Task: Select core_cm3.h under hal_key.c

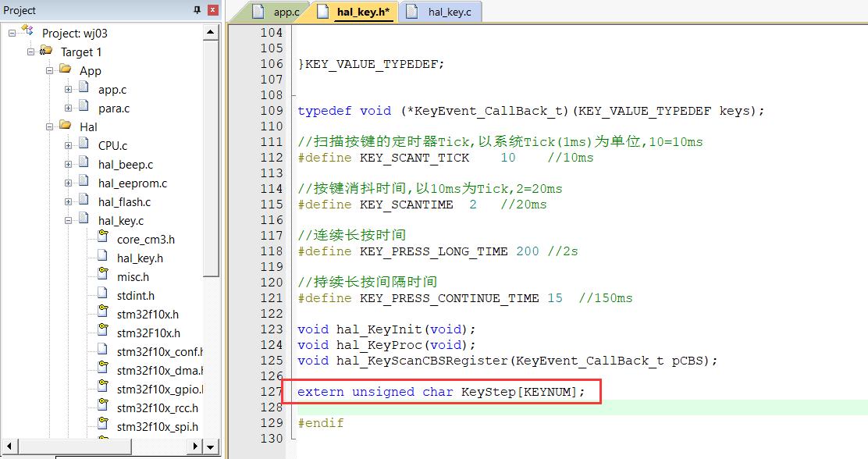Action: click(146, 239)
